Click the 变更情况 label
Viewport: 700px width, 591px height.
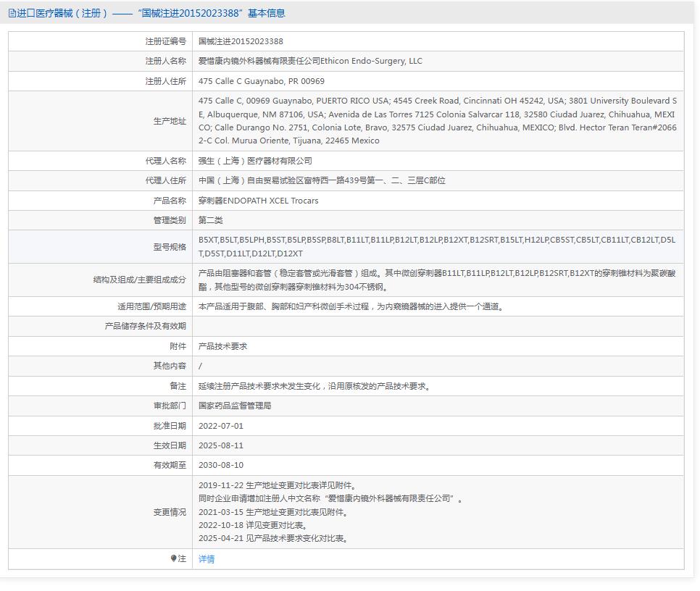click(x=170, y=512)
